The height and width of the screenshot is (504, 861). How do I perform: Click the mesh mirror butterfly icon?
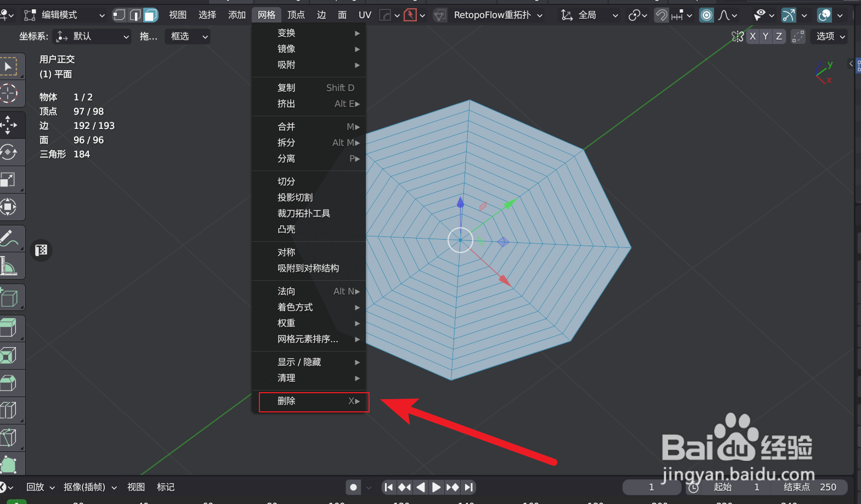coord(738,36)
